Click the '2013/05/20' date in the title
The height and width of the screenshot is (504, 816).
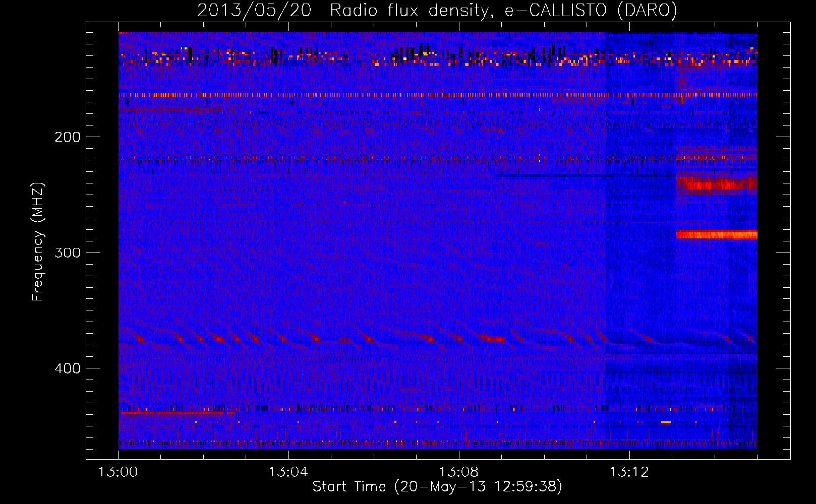tap(254, 10)
